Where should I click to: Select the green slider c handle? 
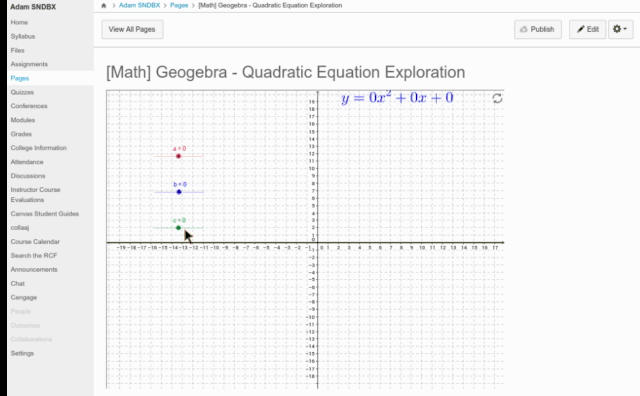tap(178, 228)
